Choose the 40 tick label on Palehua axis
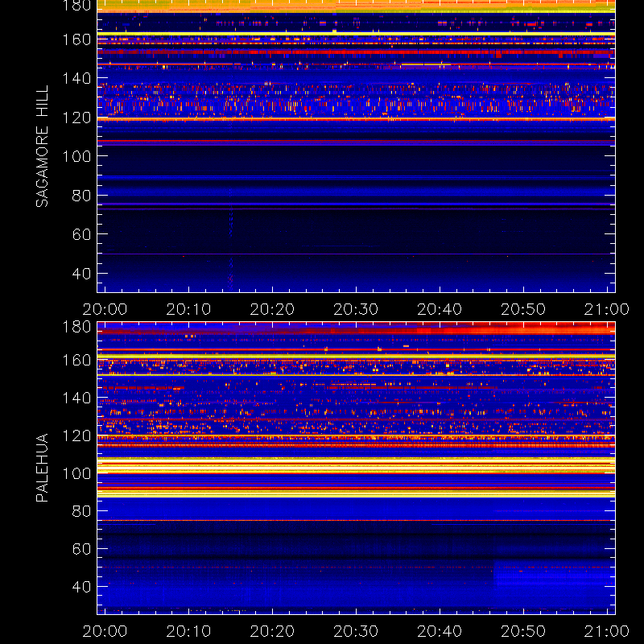The image size is (644, 644). (x=81, y=587)
